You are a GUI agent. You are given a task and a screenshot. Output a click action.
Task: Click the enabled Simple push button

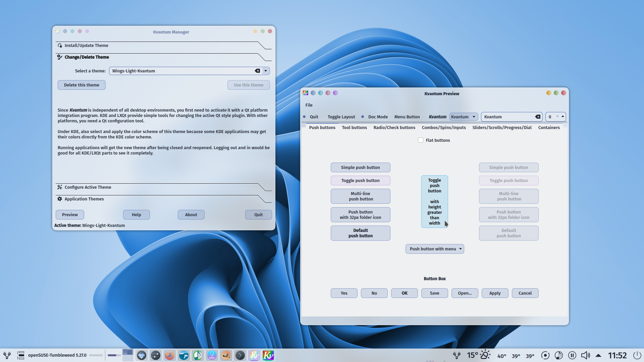[x=361, y=167]
